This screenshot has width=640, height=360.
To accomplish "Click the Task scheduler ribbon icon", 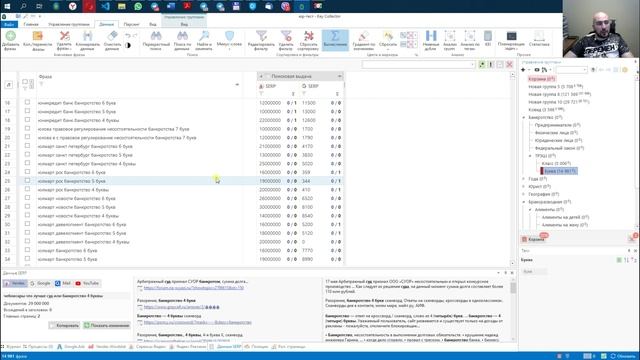I will (511, 36).
